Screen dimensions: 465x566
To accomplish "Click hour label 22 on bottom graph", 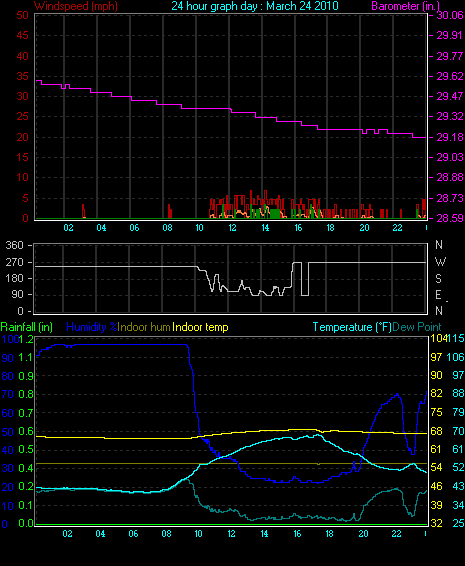I will point(397,534).
